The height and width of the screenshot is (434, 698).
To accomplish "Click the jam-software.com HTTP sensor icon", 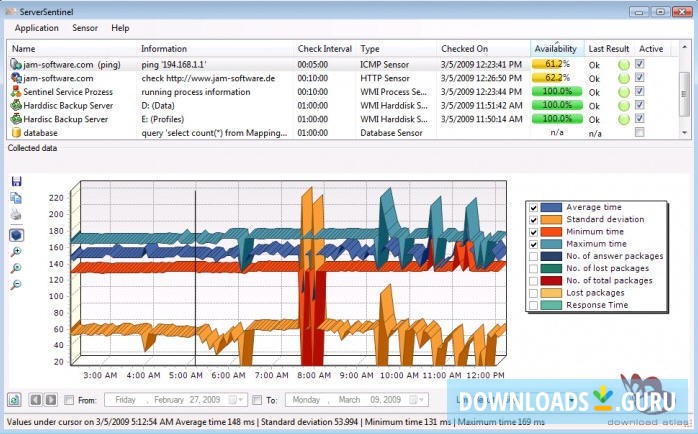I will [16, 78].
